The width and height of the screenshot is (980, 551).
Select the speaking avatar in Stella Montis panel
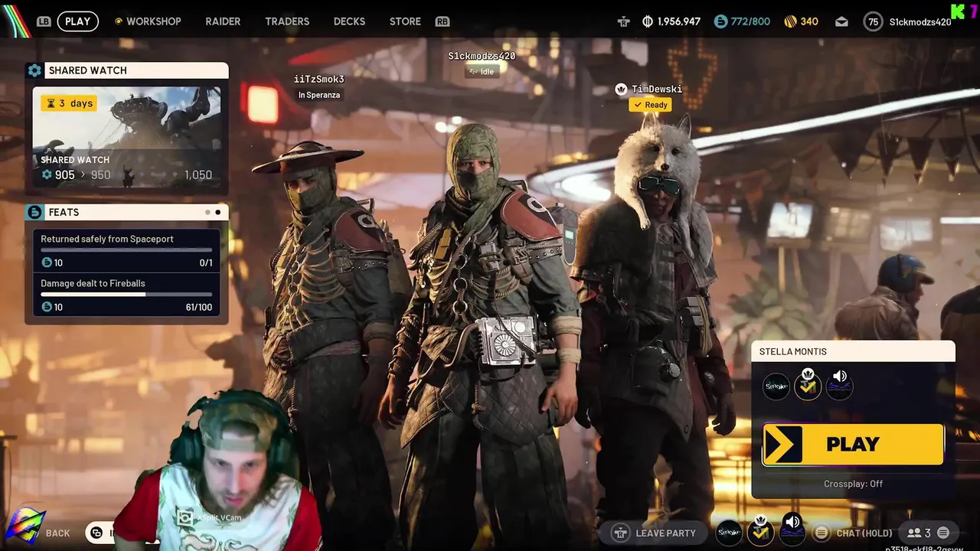click(x=839, y=386)
